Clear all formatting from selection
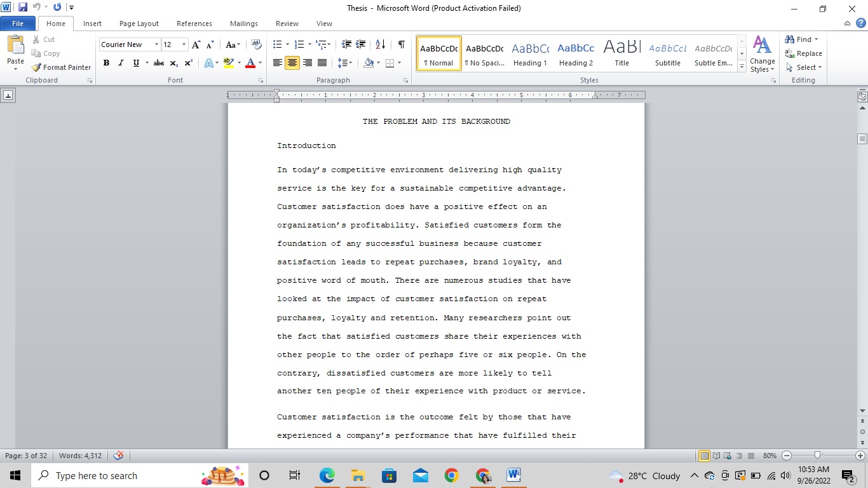868x488 pixels. click(x=257, y=44)
